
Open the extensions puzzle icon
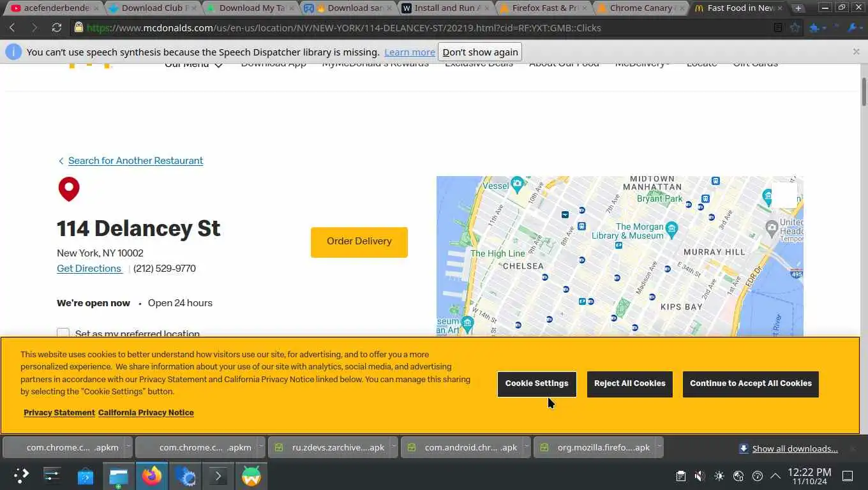pyautogui.click(x=814, y=27)
